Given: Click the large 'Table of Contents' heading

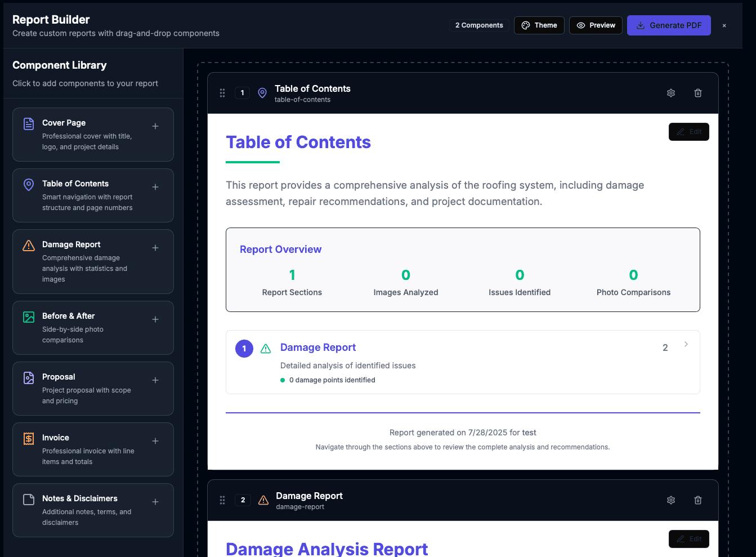Looking at the screenshot, I should pos(298,142).
